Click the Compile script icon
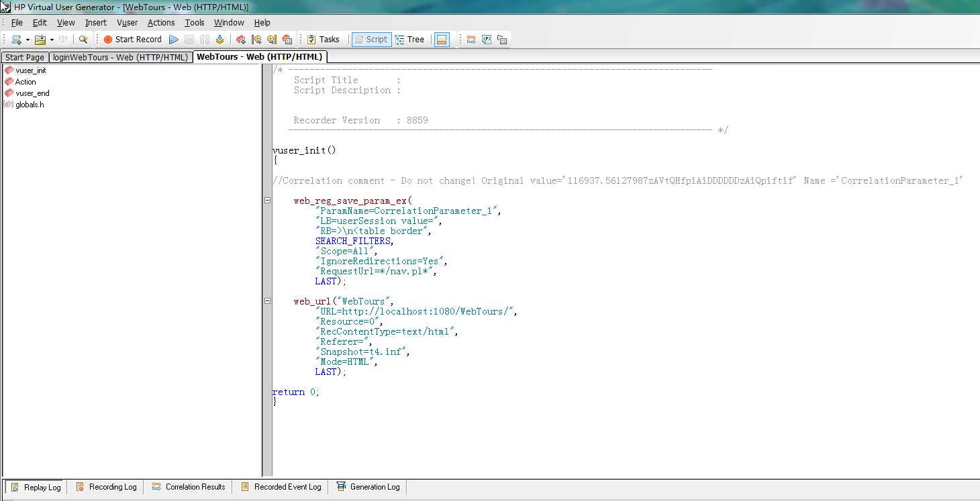 coord(219,40)
